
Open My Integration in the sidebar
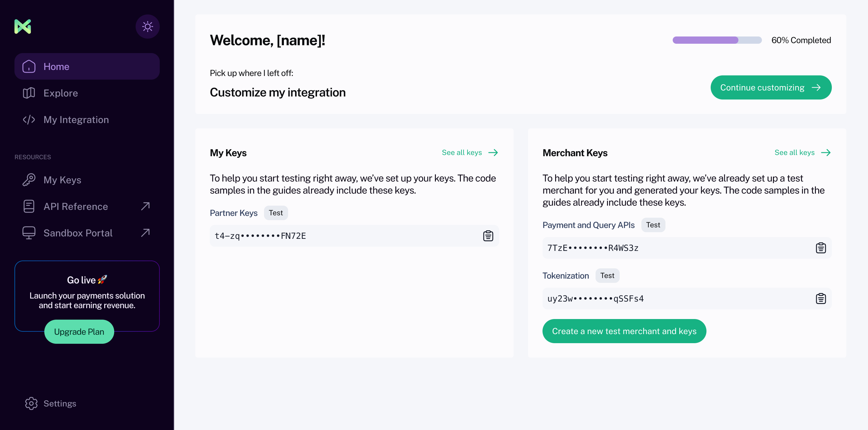pyautogui.click(x=87, y=120)
